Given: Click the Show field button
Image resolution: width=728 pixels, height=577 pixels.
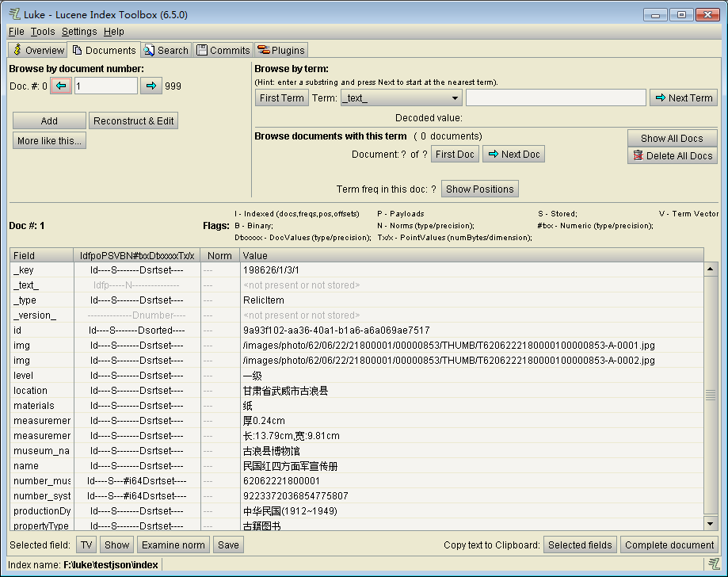Looking at the screenshot, I should click(x=117, y=545).
